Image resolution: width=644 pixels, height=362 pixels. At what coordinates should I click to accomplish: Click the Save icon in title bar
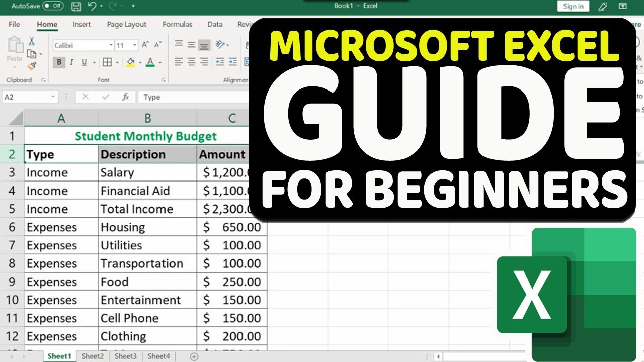(x=76, y=7)
